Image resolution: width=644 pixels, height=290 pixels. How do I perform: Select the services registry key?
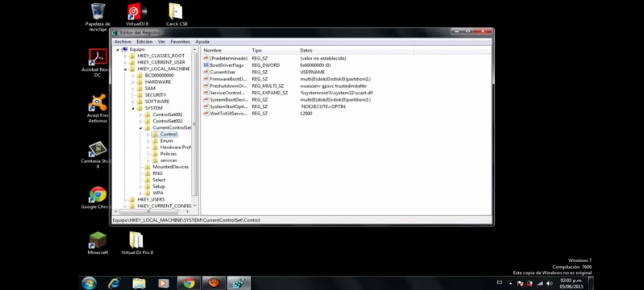pos(169,160)
